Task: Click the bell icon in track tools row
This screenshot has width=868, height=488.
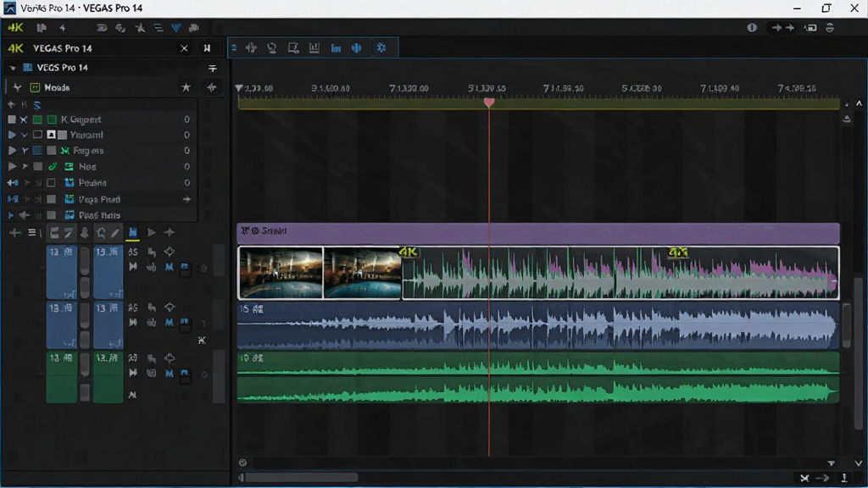Action: coord(85,234)
